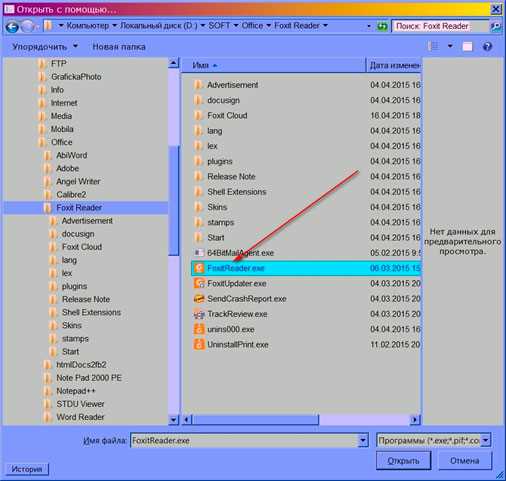Click the search Foxit Reader field
The height and width of the screenshot is (481, 506).
click(441, 26)
